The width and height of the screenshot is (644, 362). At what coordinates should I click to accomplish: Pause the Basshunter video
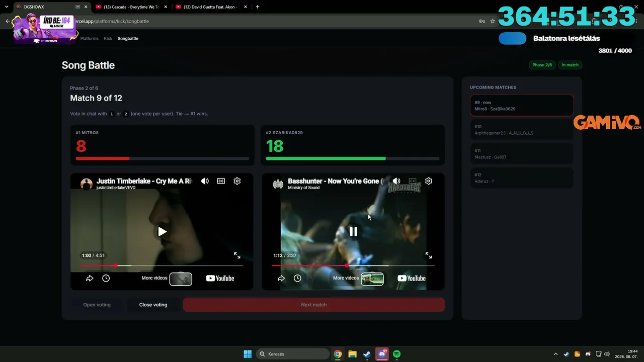pyautogui.click(x=353, y=231)
